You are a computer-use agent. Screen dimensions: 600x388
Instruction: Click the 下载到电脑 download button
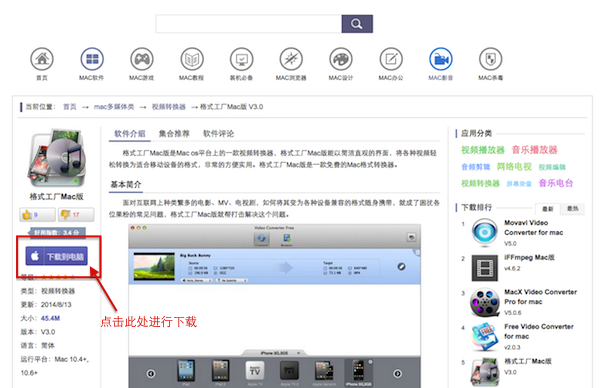pyautogui.click(x=57, y=256)
